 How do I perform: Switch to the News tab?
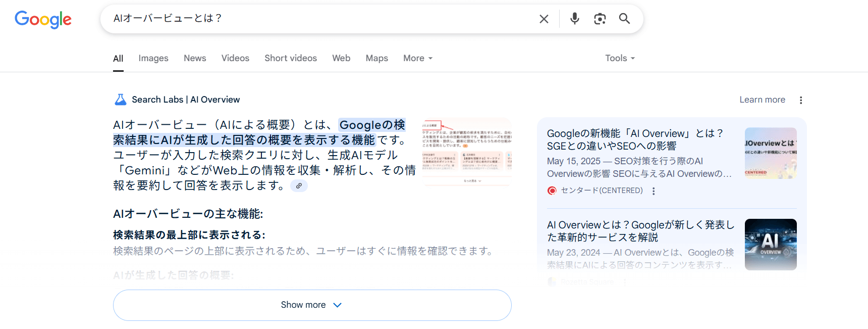(x=195, y=58)
